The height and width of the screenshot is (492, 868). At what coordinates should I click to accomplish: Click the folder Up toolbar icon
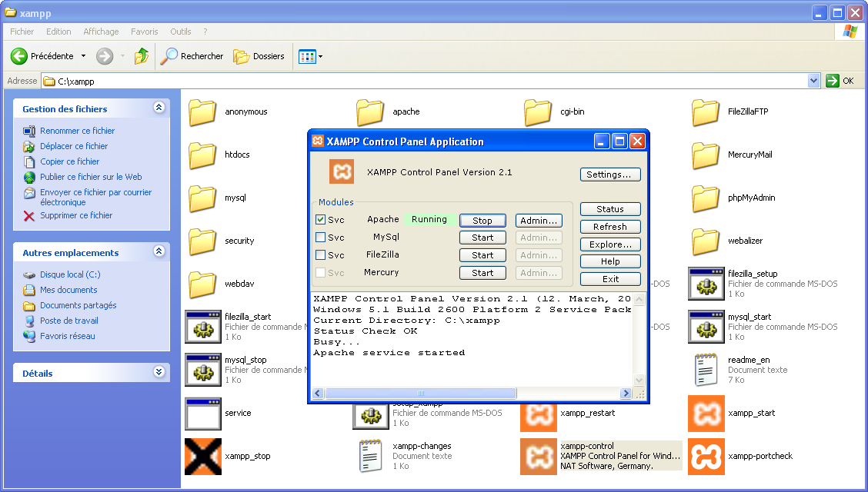click(142, 56)
